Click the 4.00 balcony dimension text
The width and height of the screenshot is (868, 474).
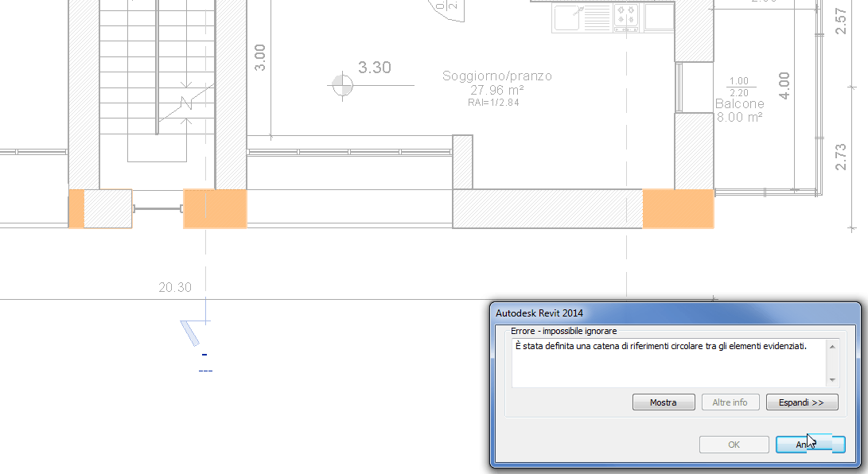(784, 85)
